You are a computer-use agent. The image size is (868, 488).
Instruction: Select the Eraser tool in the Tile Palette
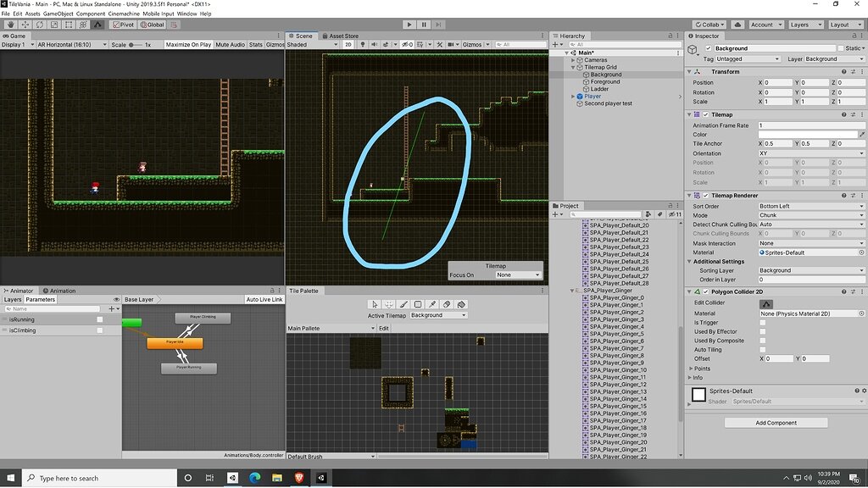(447, 304)
